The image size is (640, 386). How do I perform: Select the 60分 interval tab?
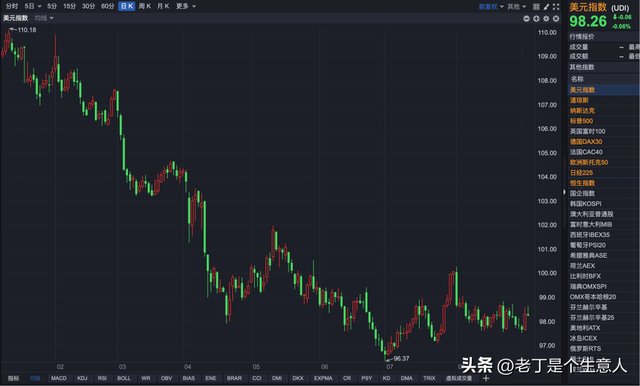pos(107,6)
